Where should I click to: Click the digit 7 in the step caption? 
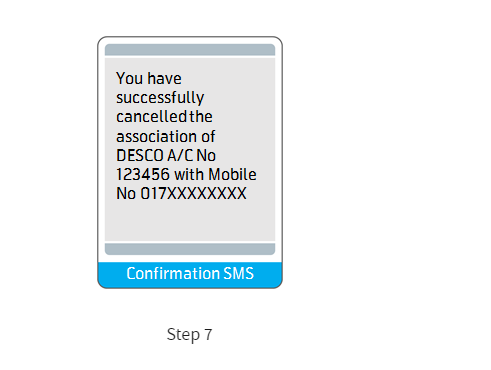tap(208, 334)
